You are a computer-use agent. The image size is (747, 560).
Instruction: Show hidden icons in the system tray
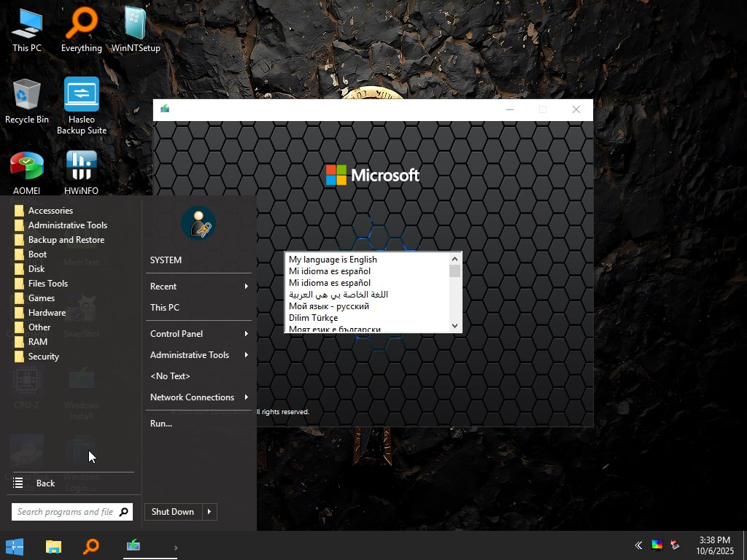click(x=638, y=545)
